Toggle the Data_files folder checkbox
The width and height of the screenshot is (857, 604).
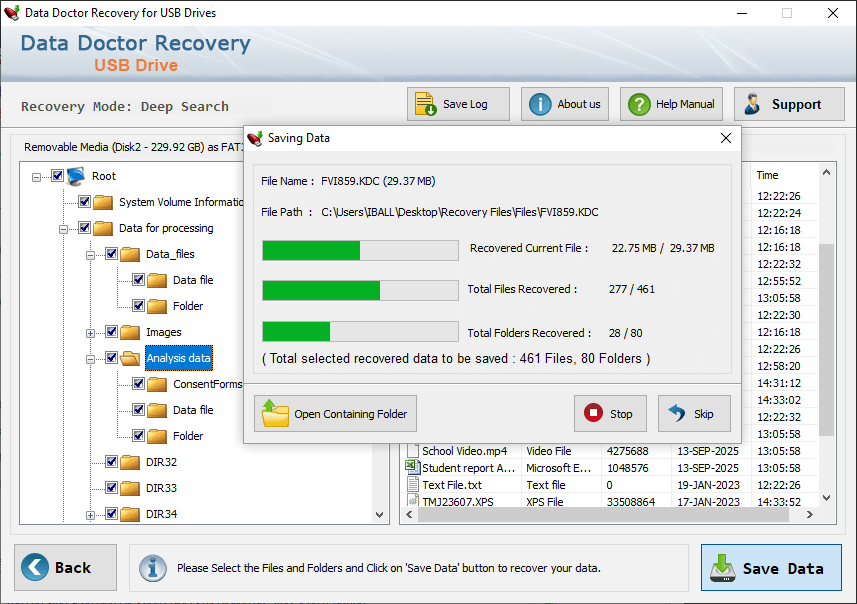[111, 254]
